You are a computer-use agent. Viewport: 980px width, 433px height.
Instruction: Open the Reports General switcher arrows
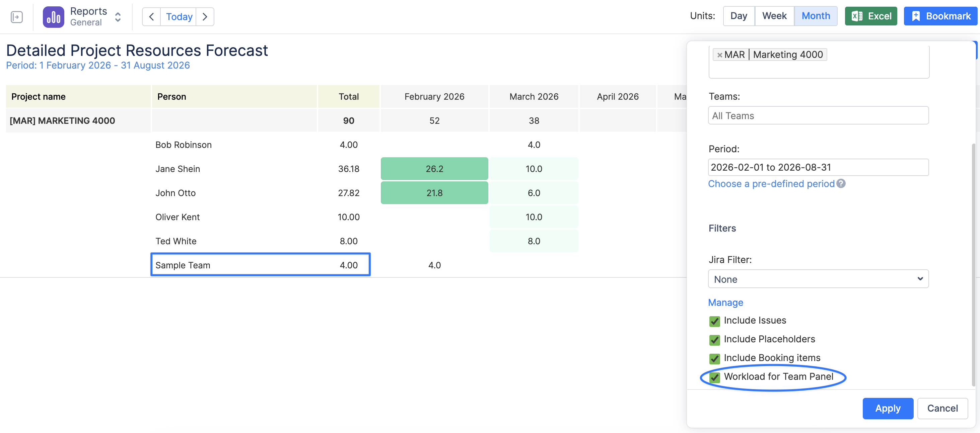pyautogui.click(x=118, y=17)
